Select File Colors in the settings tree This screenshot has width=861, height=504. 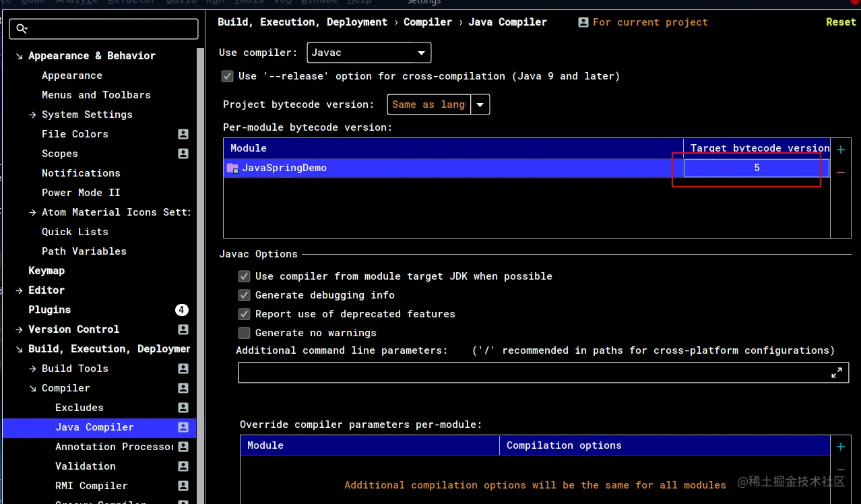75,134
